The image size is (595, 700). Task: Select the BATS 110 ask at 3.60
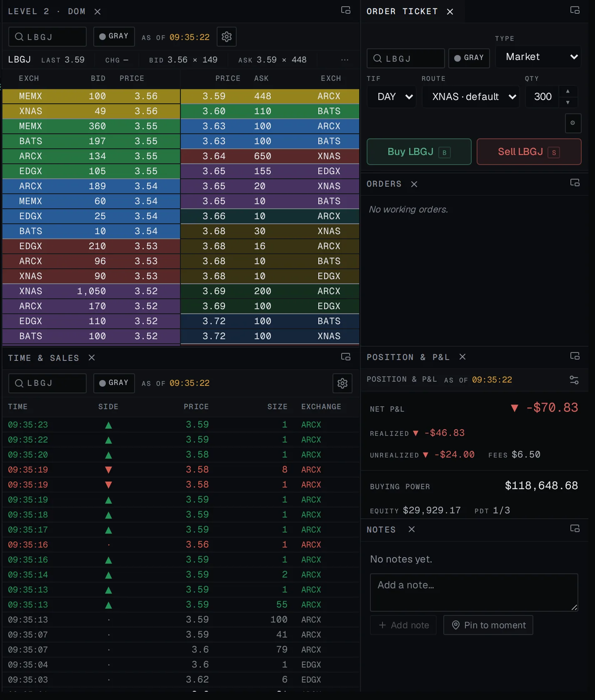[270, 111]
